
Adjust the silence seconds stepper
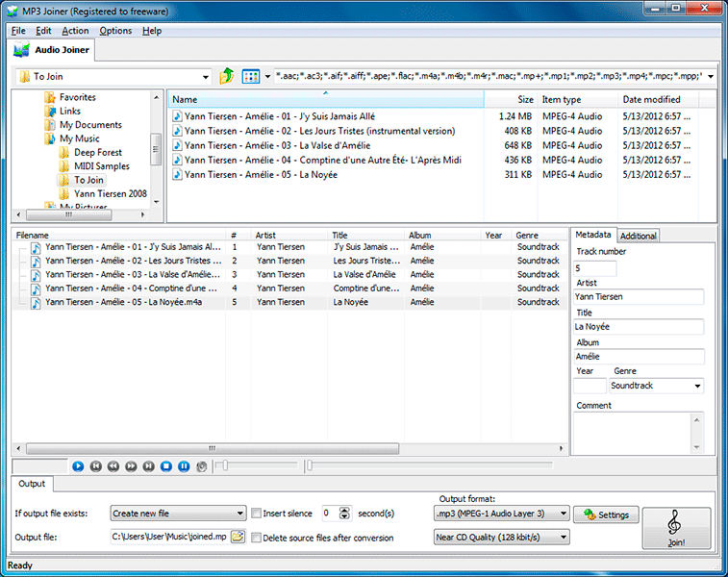pos(344,513)
